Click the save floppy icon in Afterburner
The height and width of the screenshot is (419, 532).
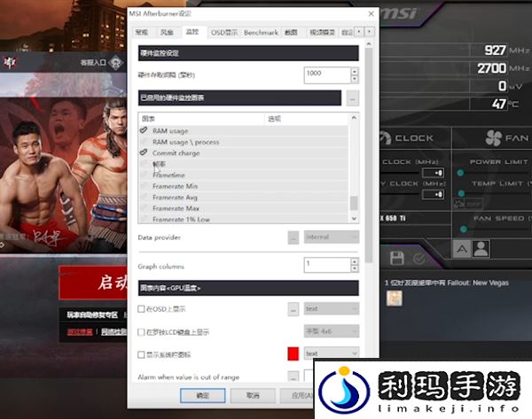point(396,259)
